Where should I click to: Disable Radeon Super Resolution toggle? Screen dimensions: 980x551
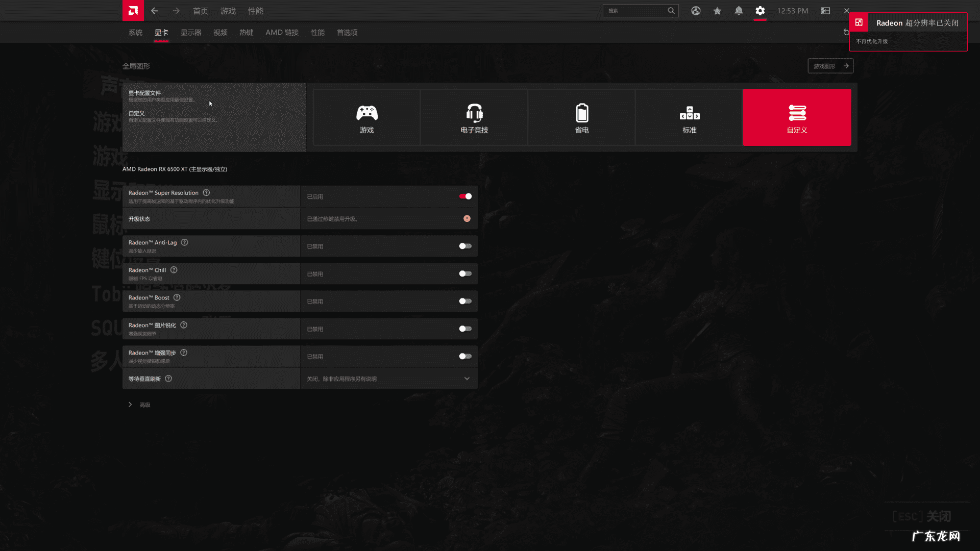[x=465, y=196]
